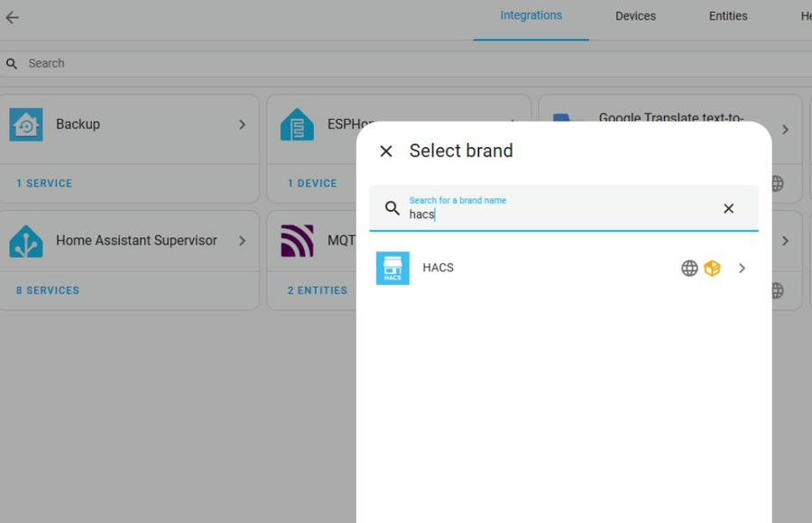The image size is (812, 523).
Task: Go back with the arrow icon
Action: point(12,18)
